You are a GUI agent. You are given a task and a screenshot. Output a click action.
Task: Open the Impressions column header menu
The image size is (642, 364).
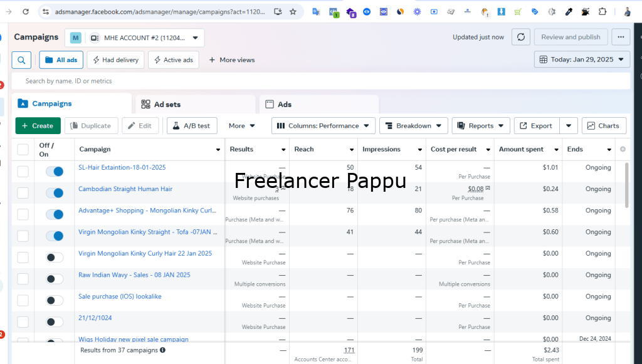point(419,150)
